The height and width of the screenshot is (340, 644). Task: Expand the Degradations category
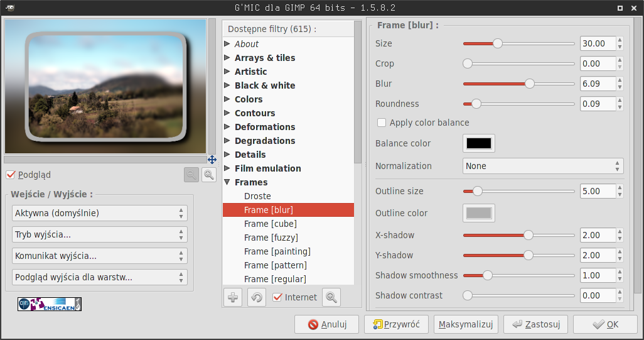227,141
